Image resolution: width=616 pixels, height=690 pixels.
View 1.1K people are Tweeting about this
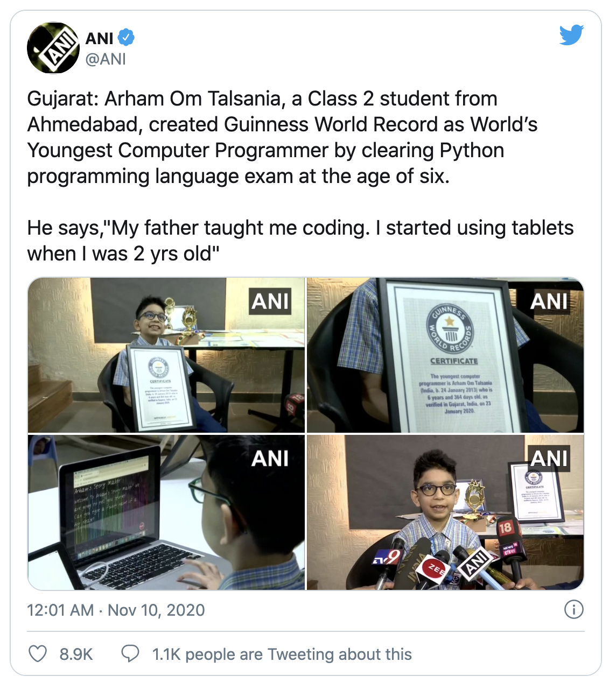pos(282,654)
